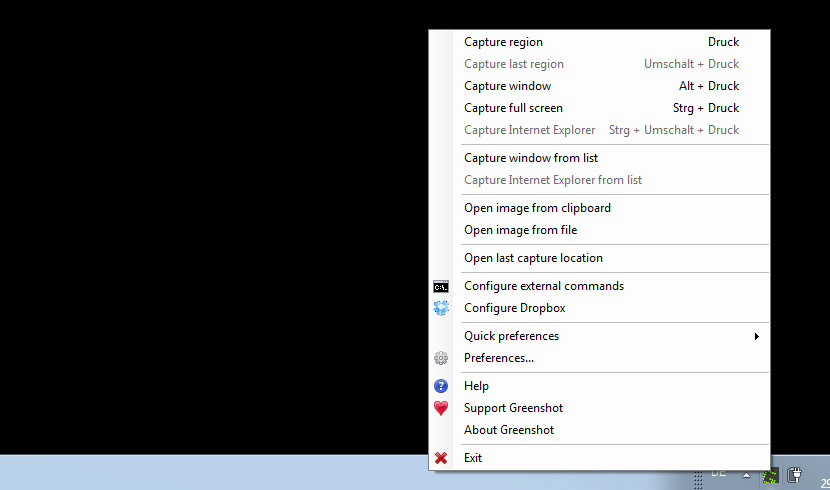The height and width of the screenshot is (490, 830).
Task: Select Capture region menu entry
Action: click(x=599, y=42)
